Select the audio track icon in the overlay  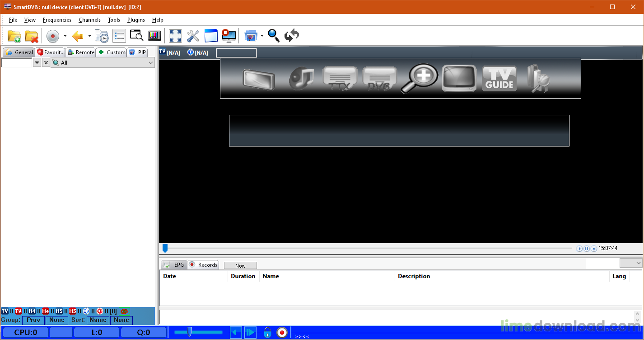click(x=301, y=78)
